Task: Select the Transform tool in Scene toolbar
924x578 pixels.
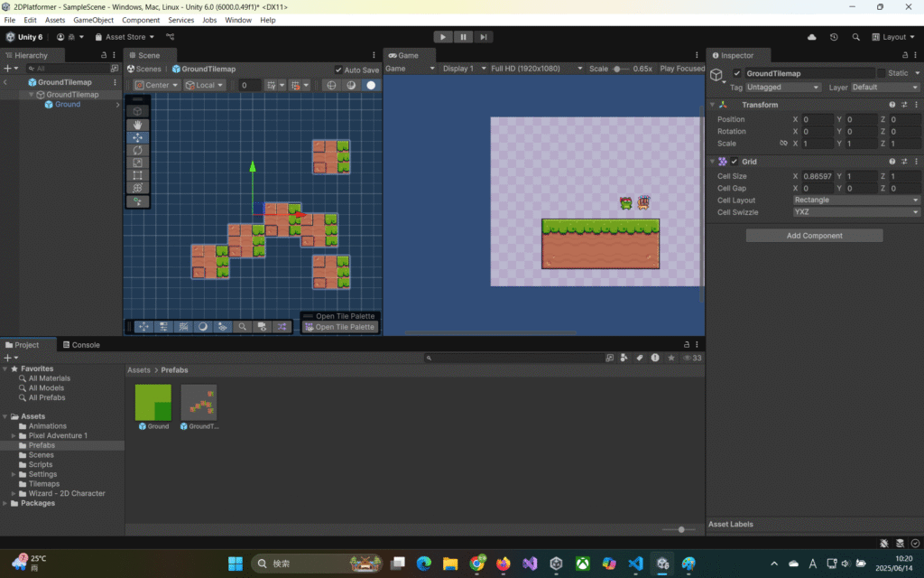Action: point(137,188)
